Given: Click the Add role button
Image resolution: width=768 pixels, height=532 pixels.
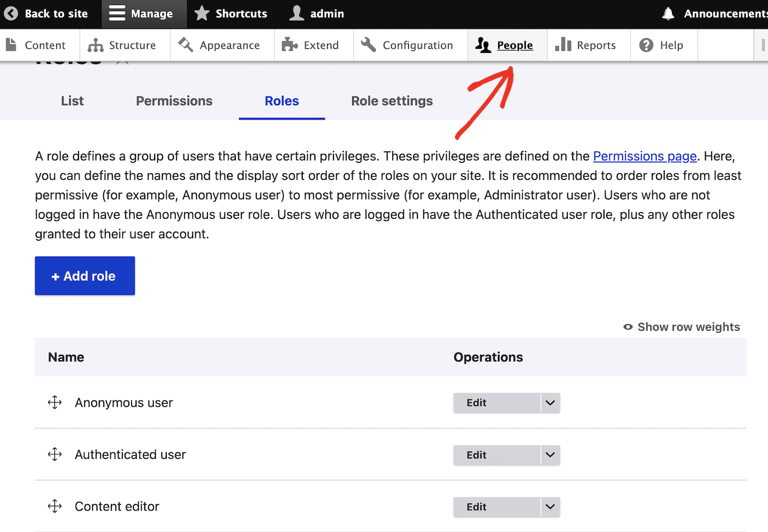Looking at the screenshot, I should tap(84, 276).
